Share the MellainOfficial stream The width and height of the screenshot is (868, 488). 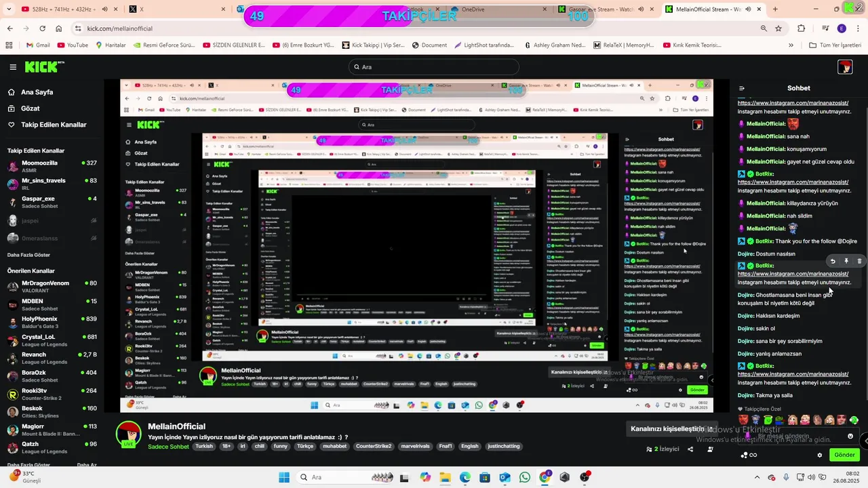[x=690, y=449]
